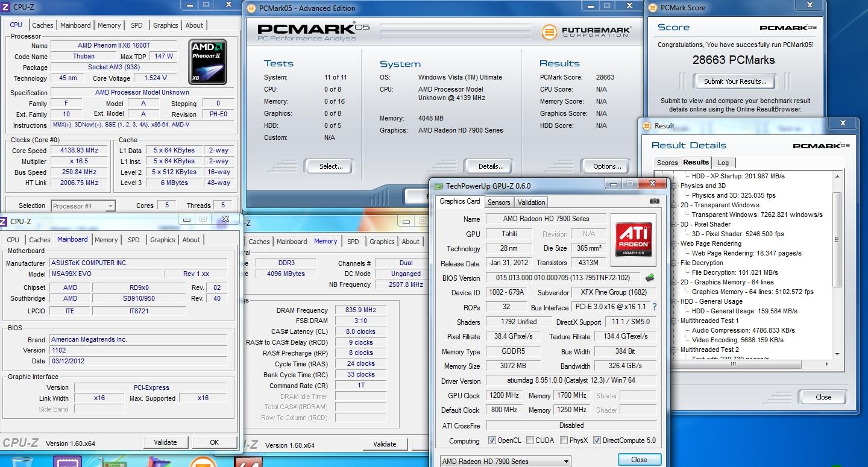
Task: Open the About tab in top CPU-Z window
Action: (194, 25)
